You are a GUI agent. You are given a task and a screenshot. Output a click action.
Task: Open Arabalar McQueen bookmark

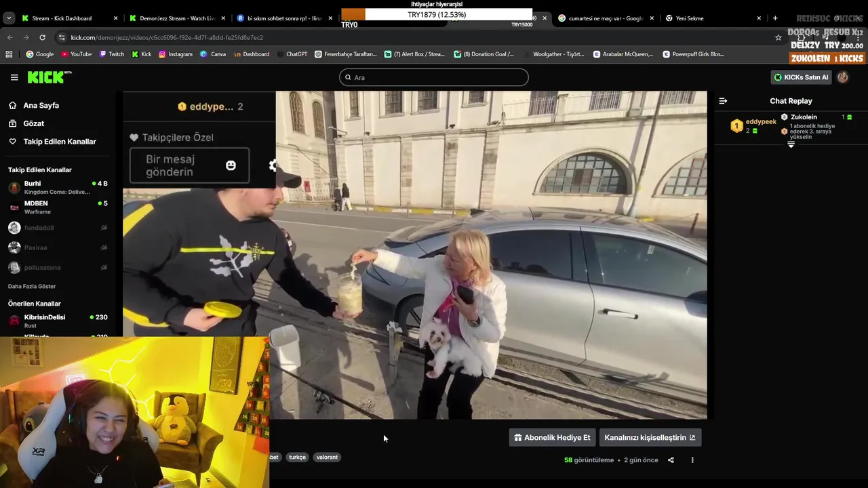click(x=623, y=54)
